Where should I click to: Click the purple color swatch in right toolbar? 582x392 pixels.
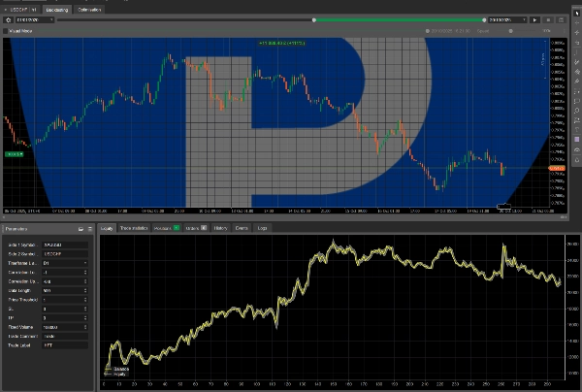[x=576, y=139]
